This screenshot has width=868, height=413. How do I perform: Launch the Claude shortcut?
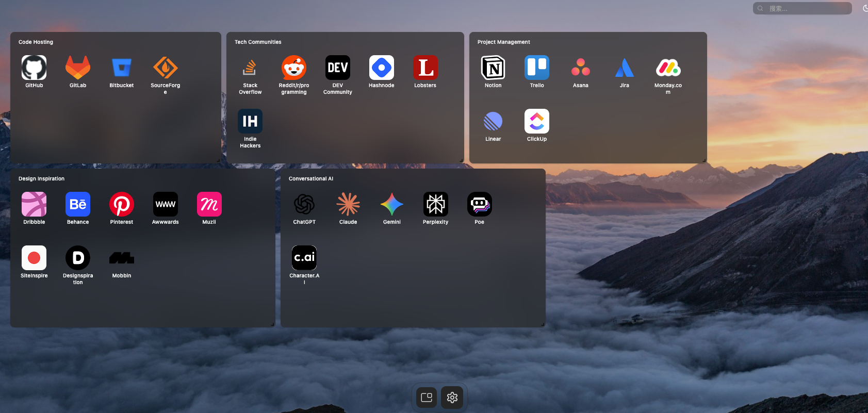(348, 204)
